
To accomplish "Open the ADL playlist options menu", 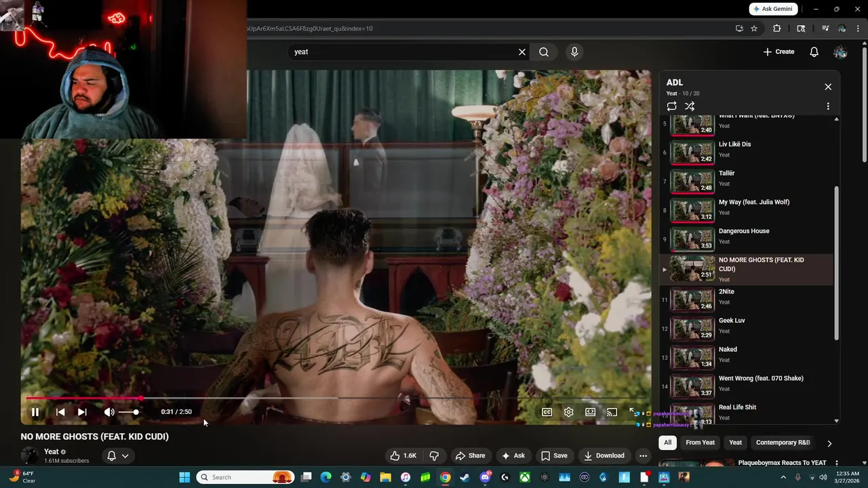I will click(x=828, y=106).
